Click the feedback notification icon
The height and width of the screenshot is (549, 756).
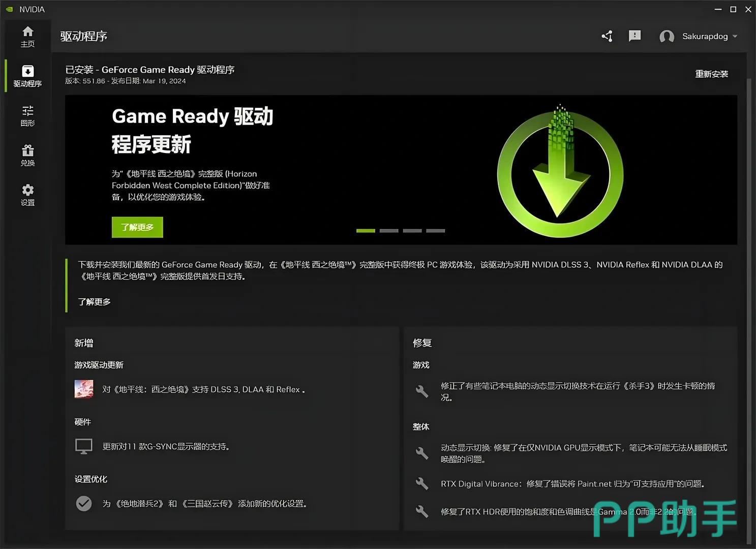634,36
